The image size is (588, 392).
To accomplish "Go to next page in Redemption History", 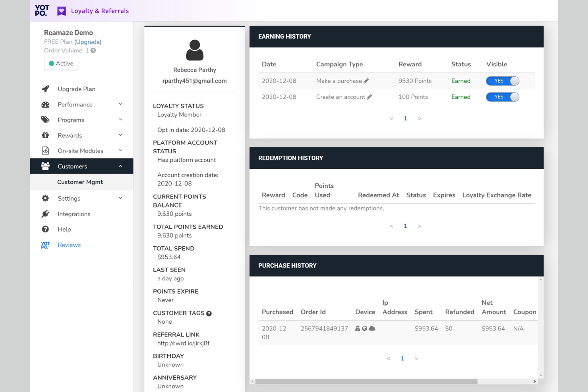I will click(x=419, y=226).
